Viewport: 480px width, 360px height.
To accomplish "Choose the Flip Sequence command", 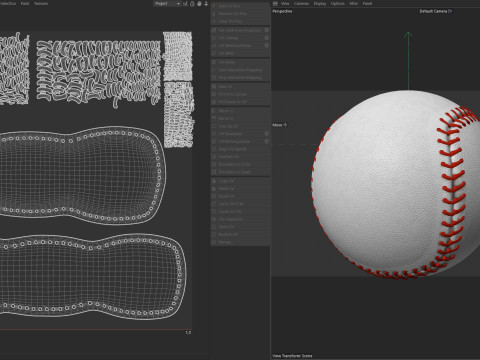I will pyautogui.click(x=240, y=219).
